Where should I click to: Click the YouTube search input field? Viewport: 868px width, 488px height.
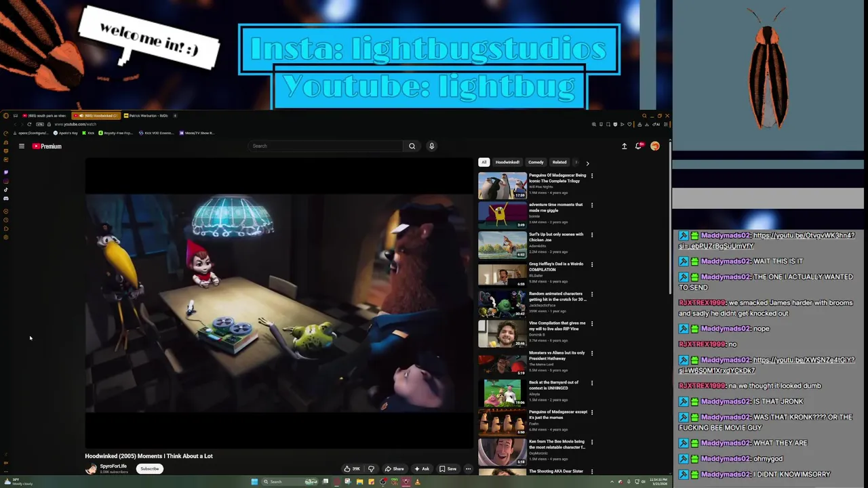pyautogui.click(x=327, y=146)
